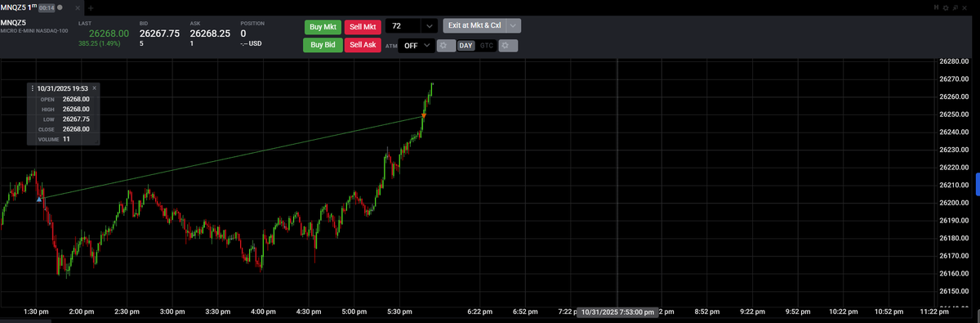The height and width of the screenshot is (323, 980).
Task: Click Exit at Mkt & Cxl button
Action: pyautogui.click(x=474, y=26)
